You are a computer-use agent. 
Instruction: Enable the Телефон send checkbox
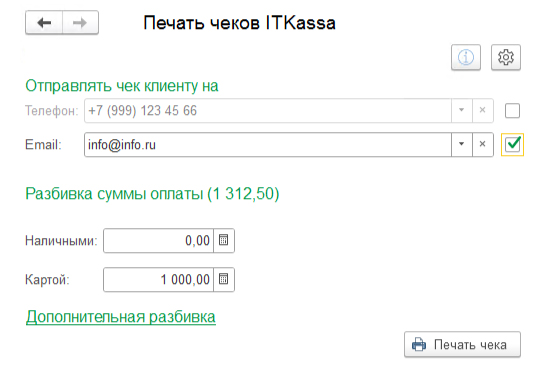pos(512,111)
